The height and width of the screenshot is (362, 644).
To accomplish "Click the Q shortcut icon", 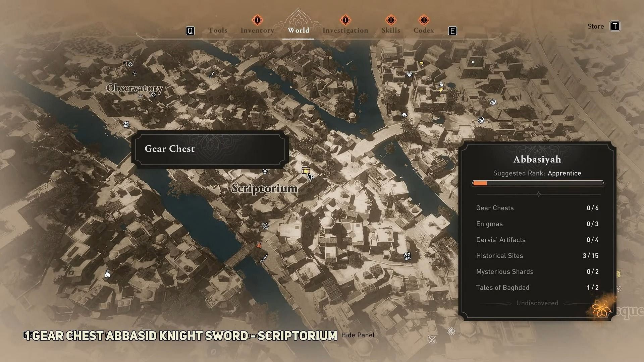I will click(190, 30).
